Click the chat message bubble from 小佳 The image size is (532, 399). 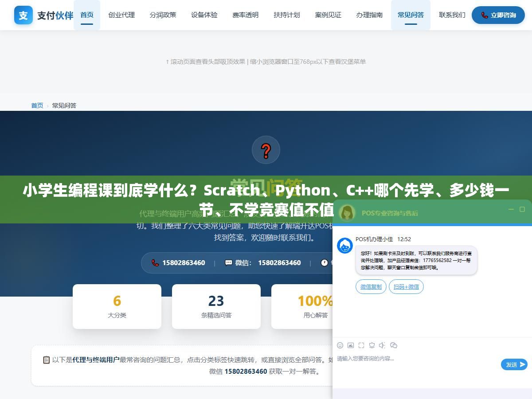click(416, 260)
